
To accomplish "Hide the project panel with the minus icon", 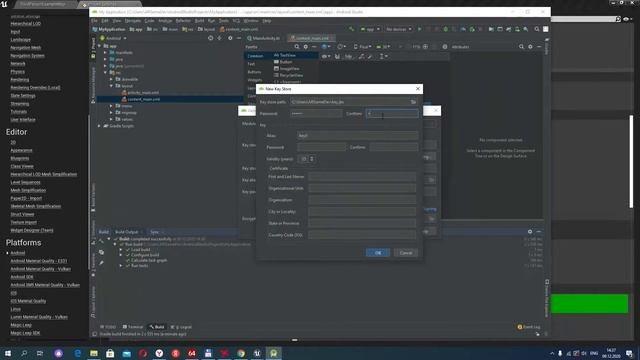I will 239,38.
